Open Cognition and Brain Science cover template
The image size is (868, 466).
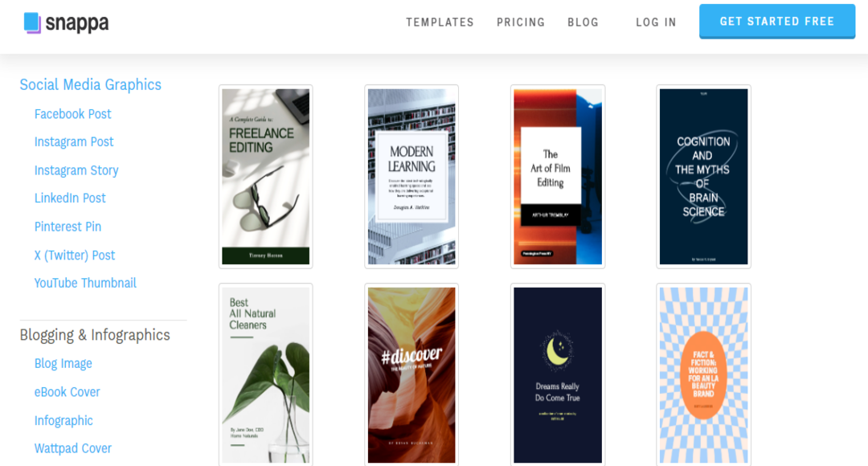coord(703,177)
